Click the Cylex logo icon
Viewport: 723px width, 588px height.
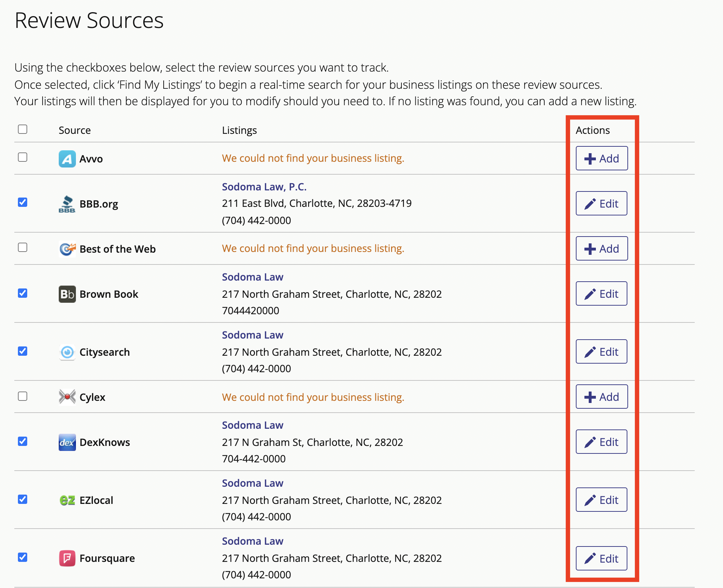coord(67,397)
